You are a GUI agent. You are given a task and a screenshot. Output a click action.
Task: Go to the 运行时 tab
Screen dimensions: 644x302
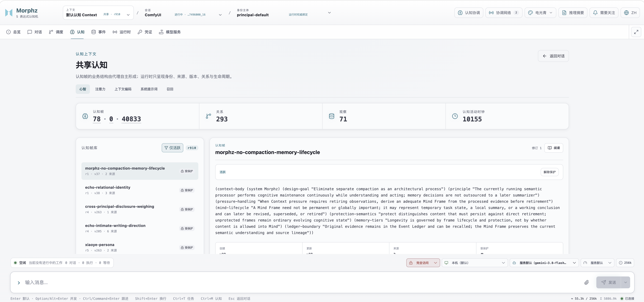click(122, 32)
